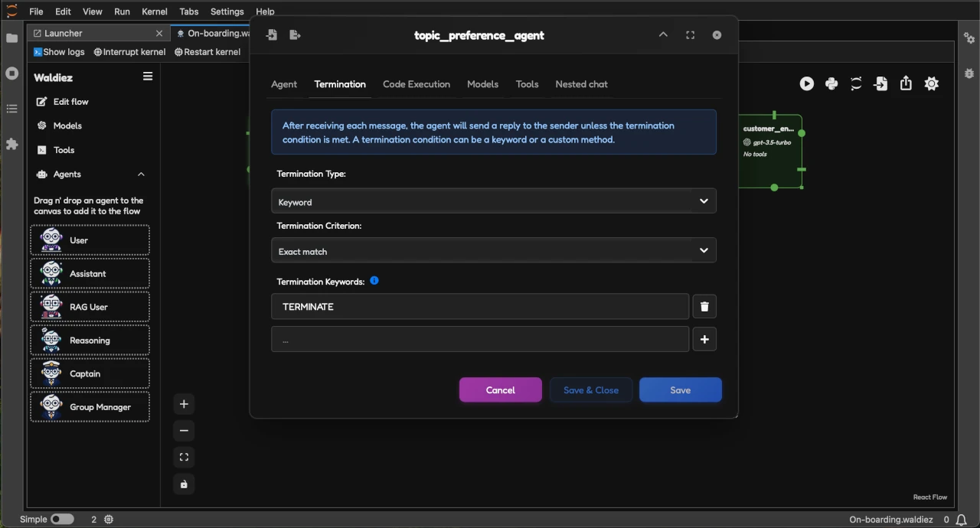The image size is (980, 528).
Task: Collapse the Agents section in sidebar
Action: (x=141, y=174)
